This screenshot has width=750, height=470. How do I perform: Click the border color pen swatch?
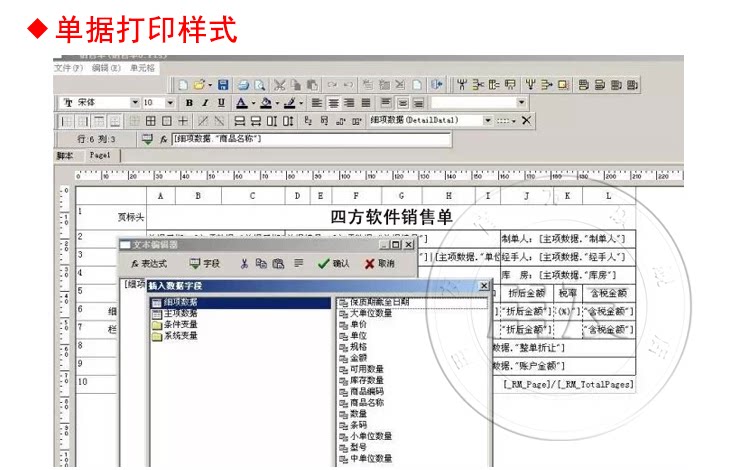click(x=289, y=103)
